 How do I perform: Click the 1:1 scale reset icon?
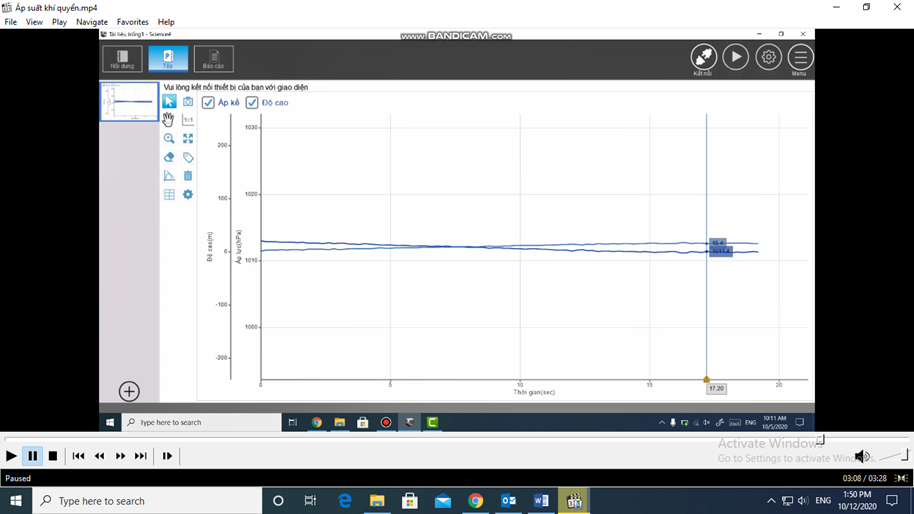coord(188,120)
